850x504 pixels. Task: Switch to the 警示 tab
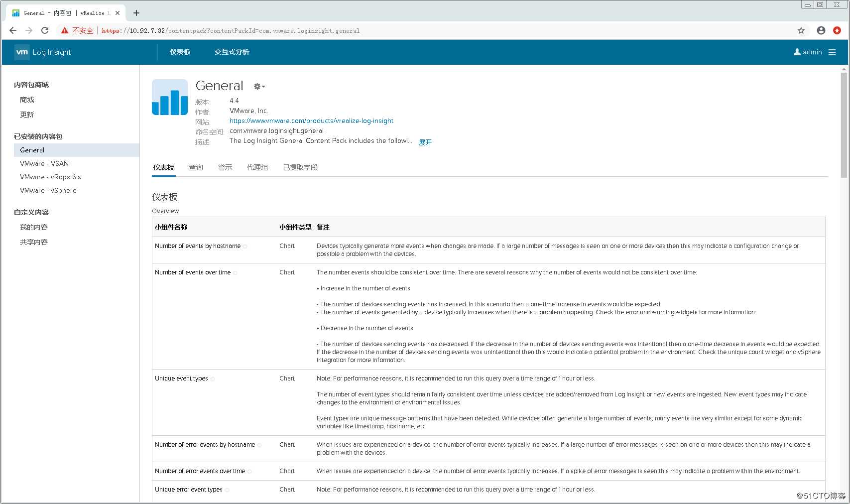click(225, 167)
